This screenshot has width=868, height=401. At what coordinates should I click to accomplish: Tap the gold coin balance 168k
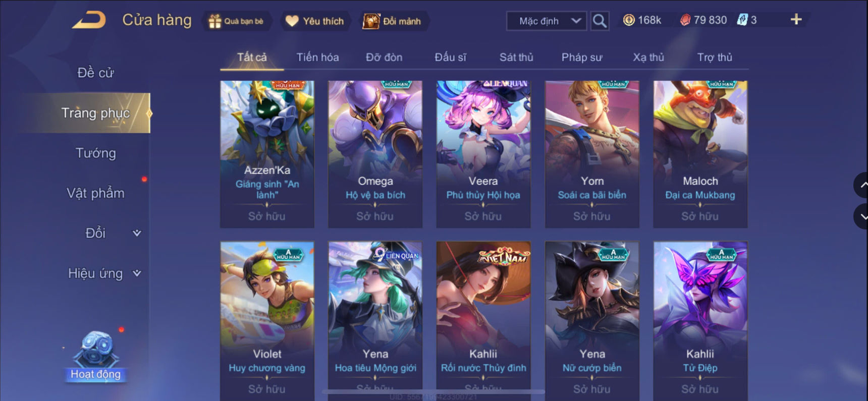tap(642, 20)
